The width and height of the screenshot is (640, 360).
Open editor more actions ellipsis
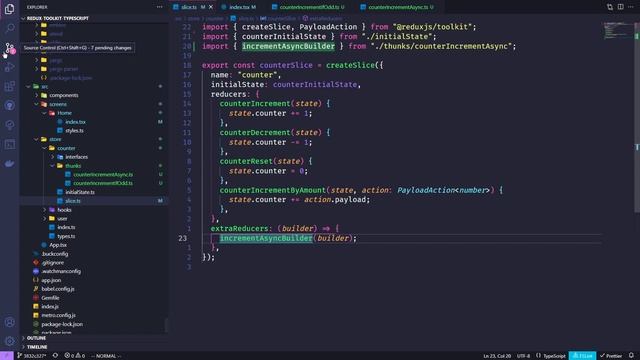point(631,7)
